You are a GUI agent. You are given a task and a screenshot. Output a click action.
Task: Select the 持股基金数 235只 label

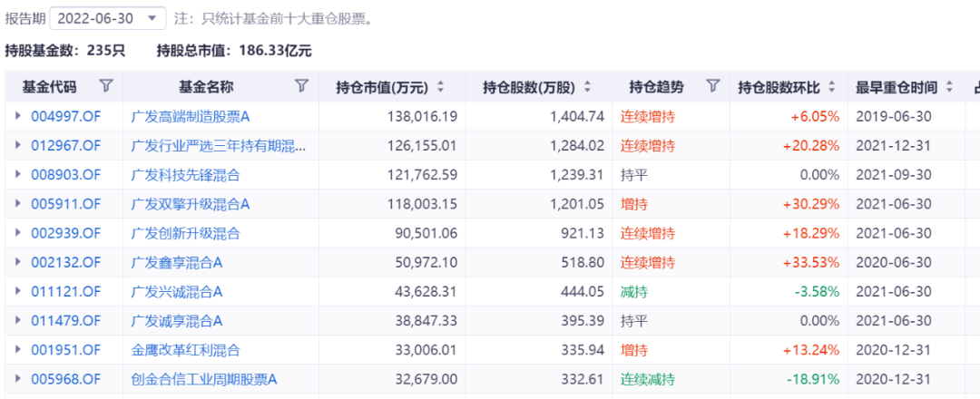[65, 51]
